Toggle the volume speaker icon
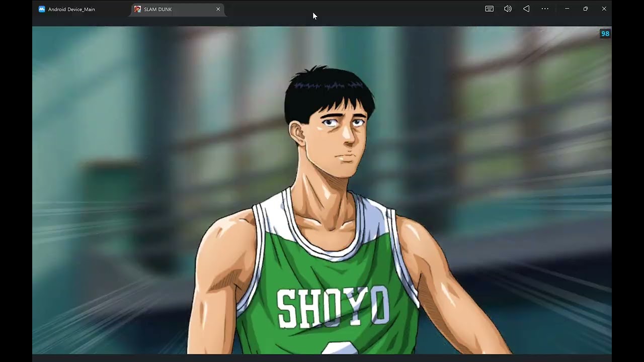 click(x=508, y=9)
